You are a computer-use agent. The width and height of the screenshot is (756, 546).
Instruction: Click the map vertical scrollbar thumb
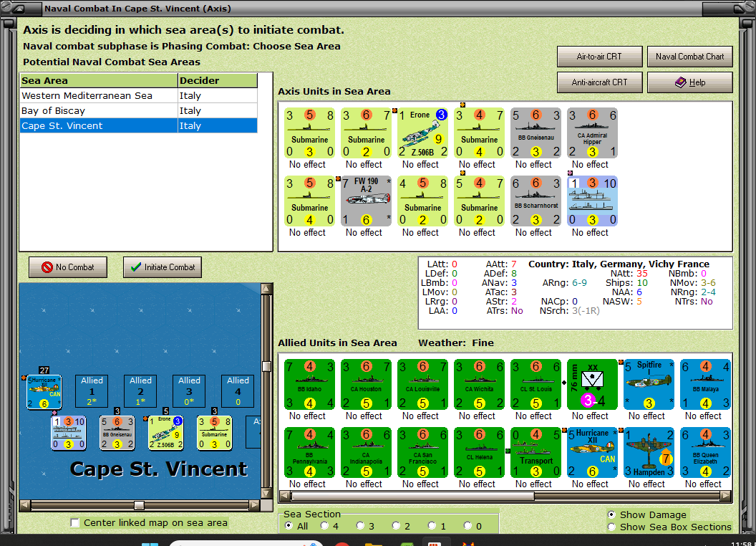(x=266, y=366)
